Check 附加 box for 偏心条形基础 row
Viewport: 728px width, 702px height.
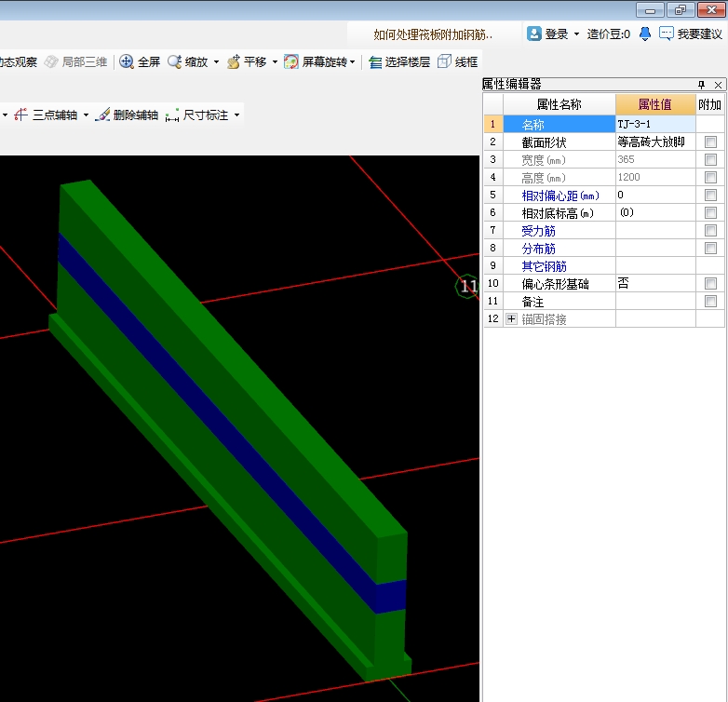tap(710, 283)
